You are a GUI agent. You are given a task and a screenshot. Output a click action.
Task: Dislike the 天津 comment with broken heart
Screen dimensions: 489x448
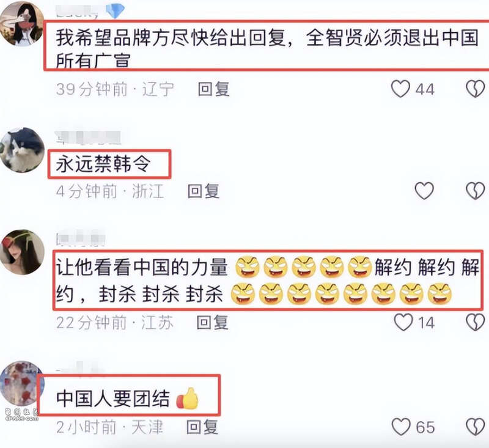click(x=476, y=427)
